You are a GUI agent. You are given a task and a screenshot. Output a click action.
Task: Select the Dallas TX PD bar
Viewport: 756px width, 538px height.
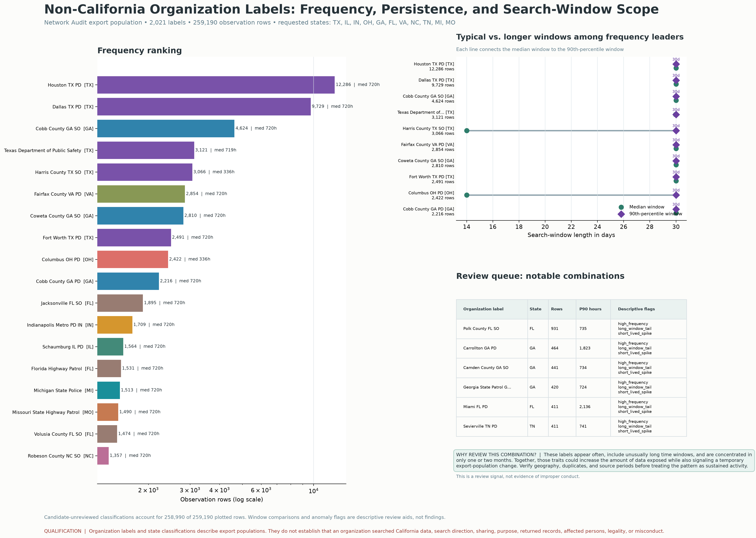pos(204,107)
